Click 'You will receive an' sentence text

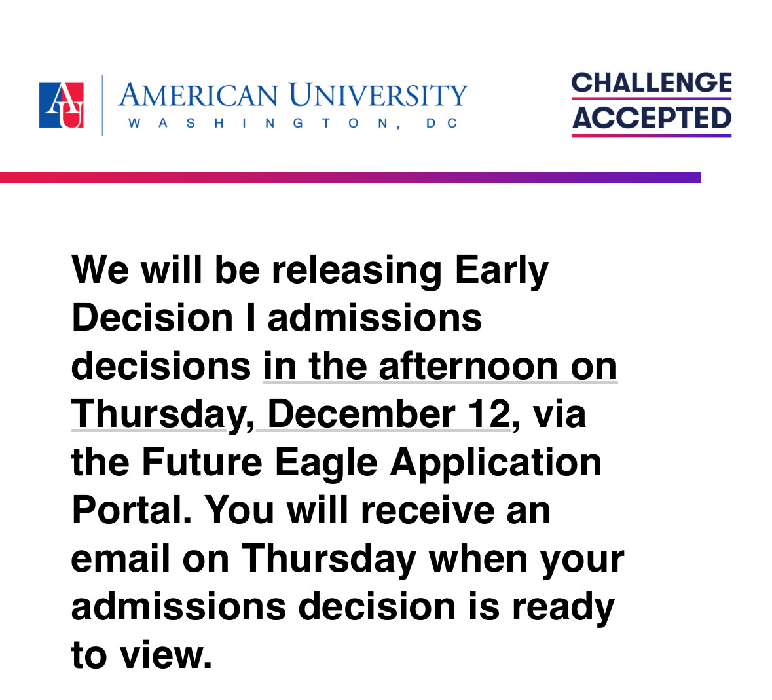(x=377, y=511)
